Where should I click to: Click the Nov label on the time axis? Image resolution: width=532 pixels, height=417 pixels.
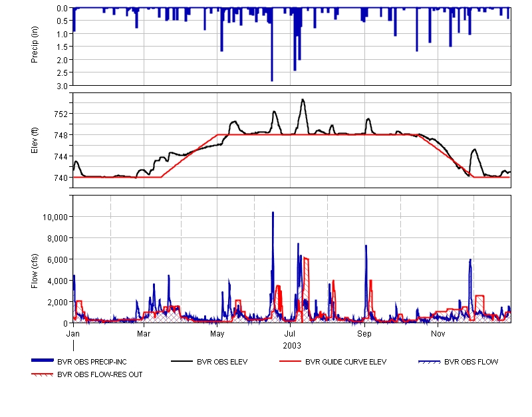tap(438, 332)
